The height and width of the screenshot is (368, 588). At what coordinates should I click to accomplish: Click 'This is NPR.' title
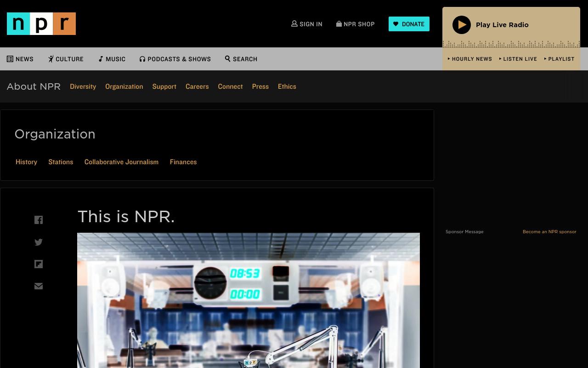[x=126, y=216]
